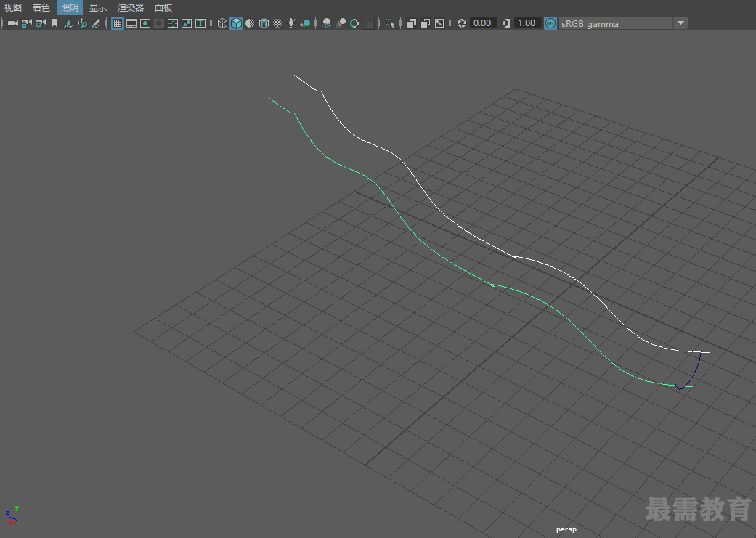Open the 视图 (View) menu

pyautogui.click(x=13, y=8)
